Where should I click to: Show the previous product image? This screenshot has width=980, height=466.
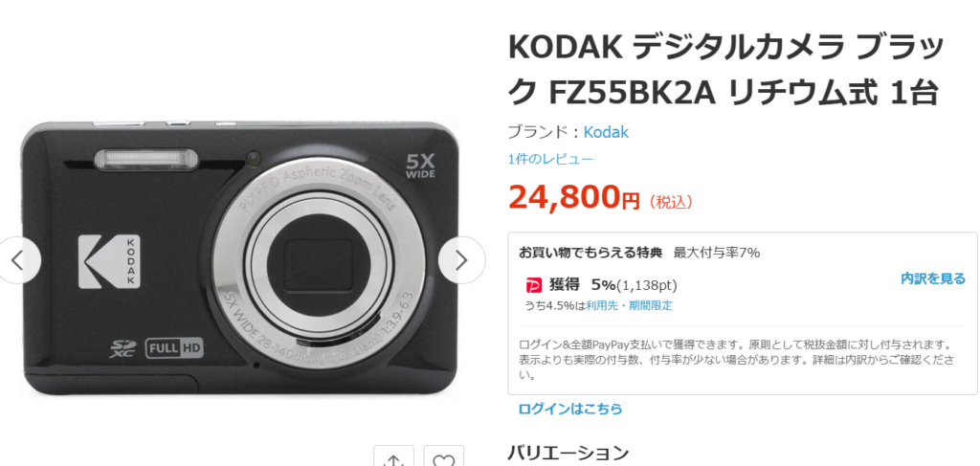click(x=17, y=260)
